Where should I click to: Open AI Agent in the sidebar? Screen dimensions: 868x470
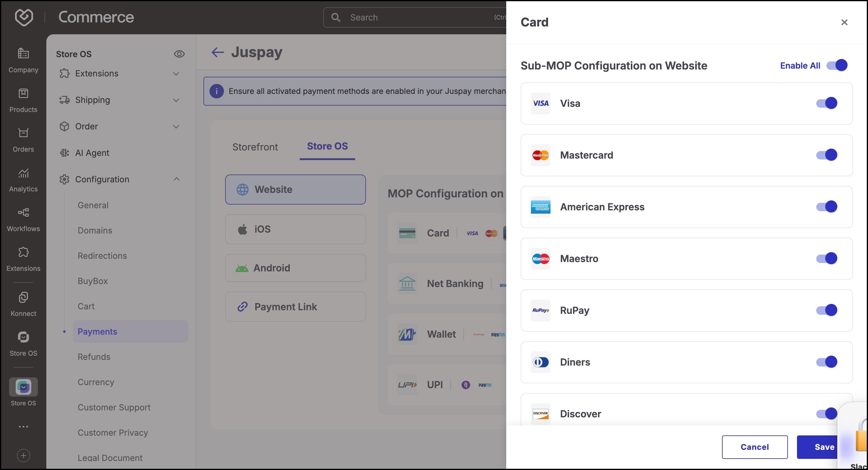pos(92,153)
